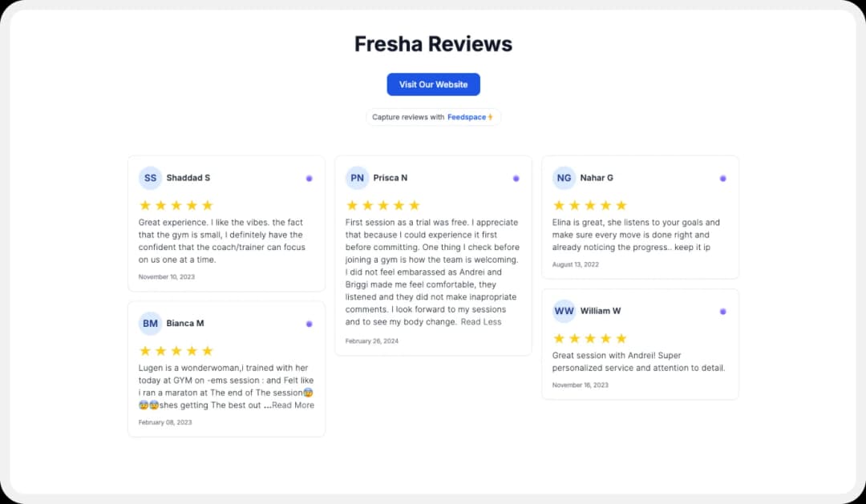Image resolution: width=866 pixels, height=504 pixels.
Task: Expand Bianca M's review with Read More
Action: pos(292,405)
